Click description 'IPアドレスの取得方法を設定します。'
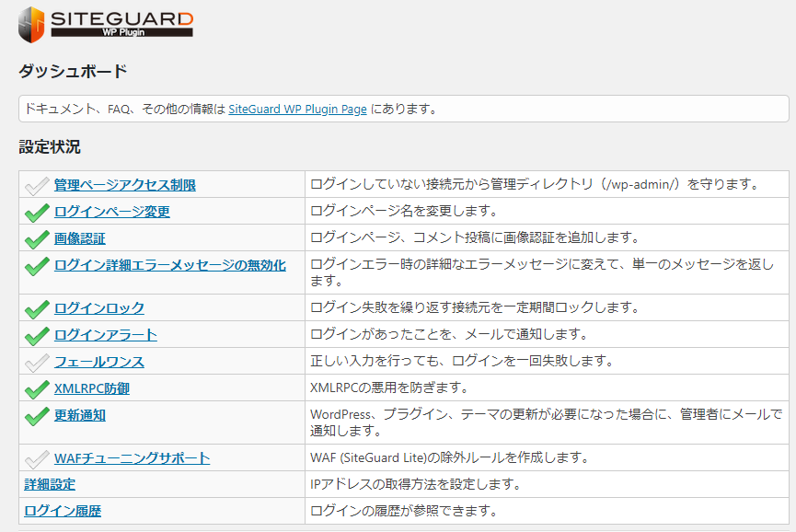This screenshot has width=796, height=532. 416,484
